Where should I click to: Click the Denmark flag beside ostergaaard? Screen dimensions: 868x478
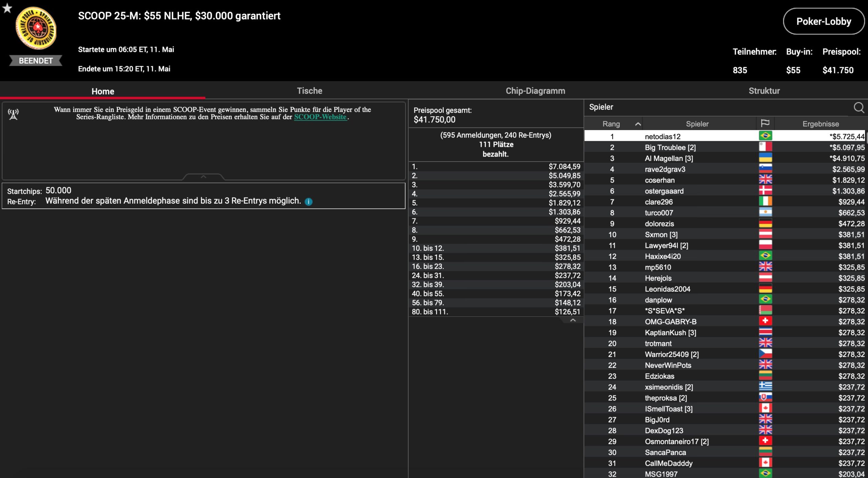pyautogui.click(x=765, y=191)
